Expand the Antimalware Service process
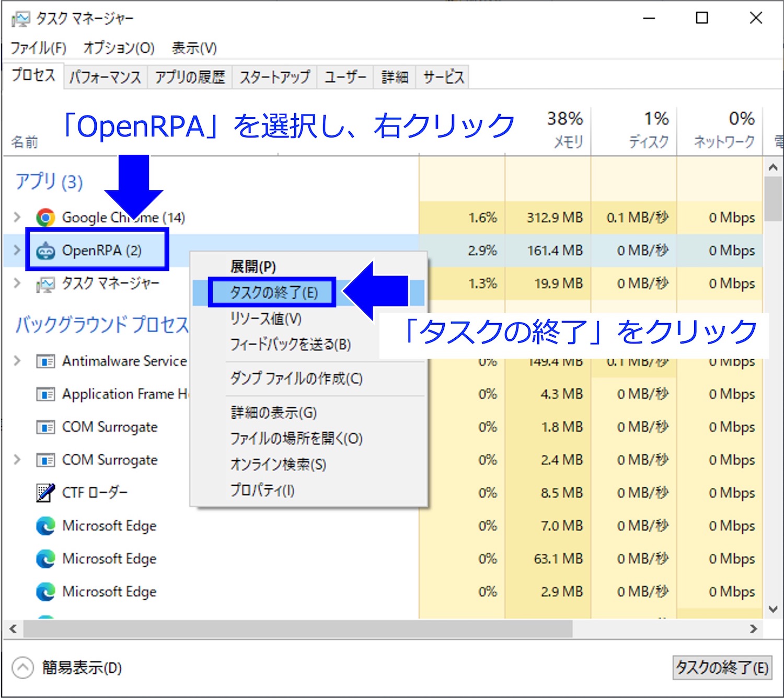 click(17, 361)
